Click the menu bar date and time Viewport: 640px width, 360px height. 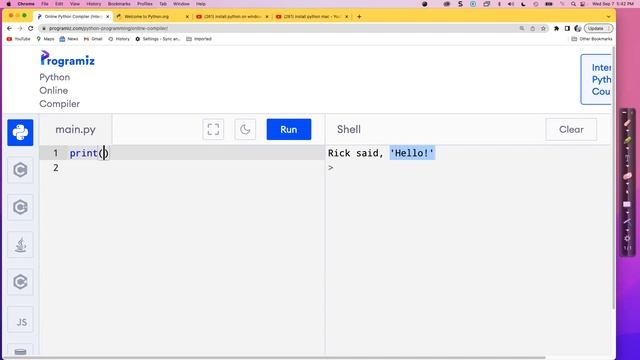click(613, 4)
